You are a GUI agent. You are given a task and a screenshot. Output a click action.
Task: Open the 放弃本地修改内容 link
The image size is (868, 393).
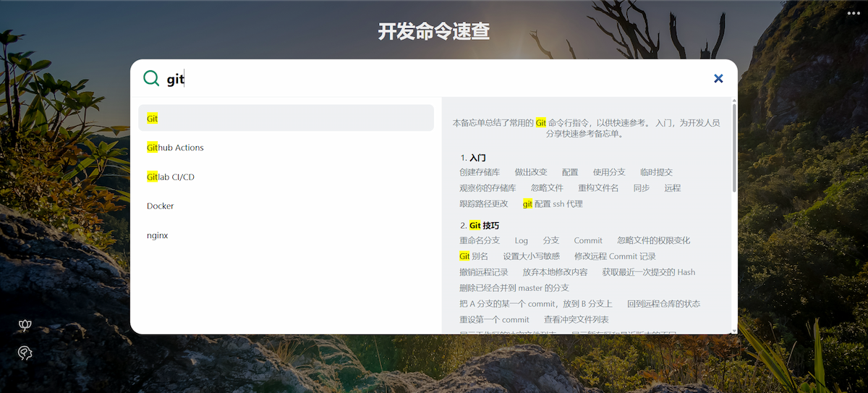tap(555, 272)
